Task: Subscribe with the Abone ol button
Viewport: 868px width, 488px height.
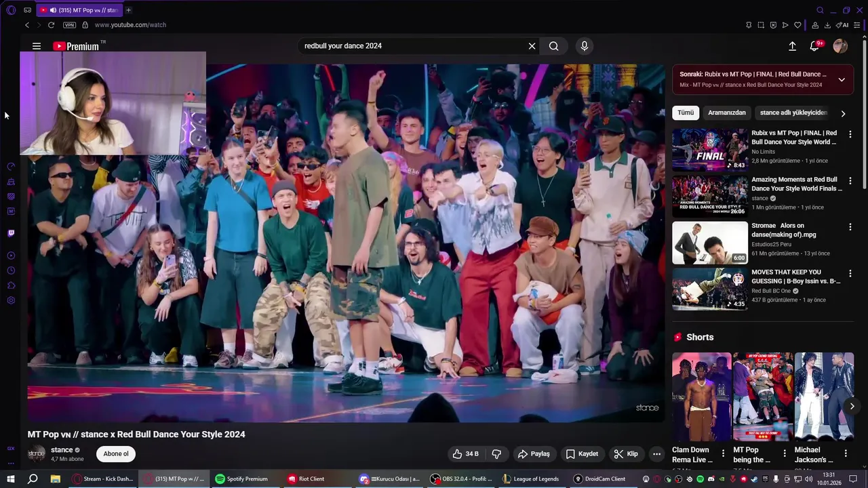Action: pos(116,454)
